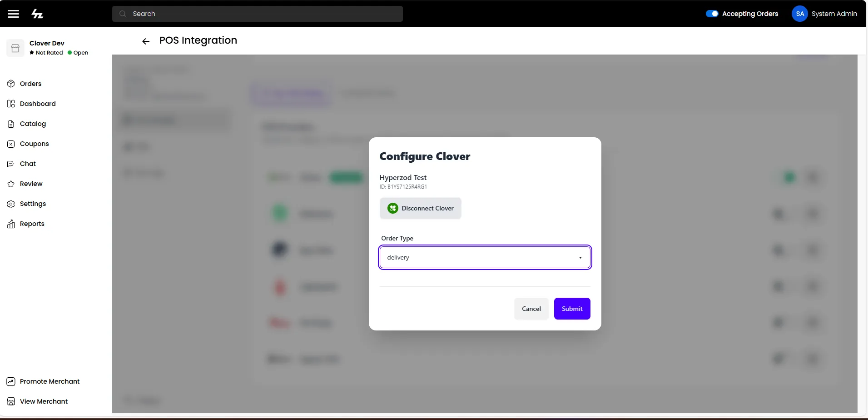Click the Disconnect Clover button
The width and height of the screenshot is (868, 420).
pos(421,208)
